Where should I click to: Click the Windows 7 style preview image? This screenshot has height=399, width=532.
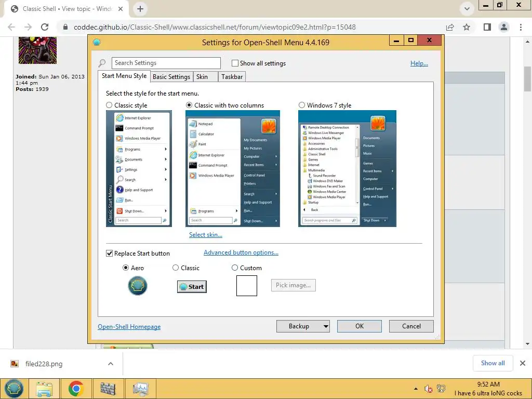(347, 169)
